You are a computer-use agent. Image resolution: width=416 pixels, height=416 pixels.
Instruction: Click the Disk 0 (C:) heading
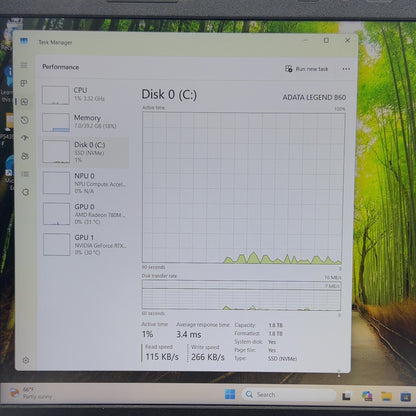coord(169,95)
